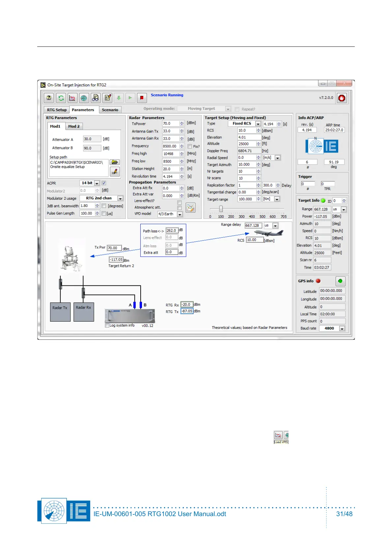Click the TxPower input field

171,124
